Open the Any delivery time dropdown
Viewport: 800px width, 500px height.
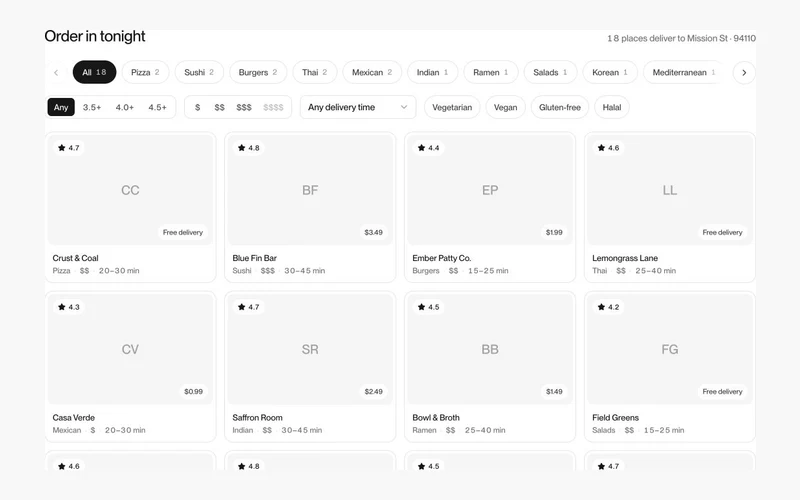358,107
